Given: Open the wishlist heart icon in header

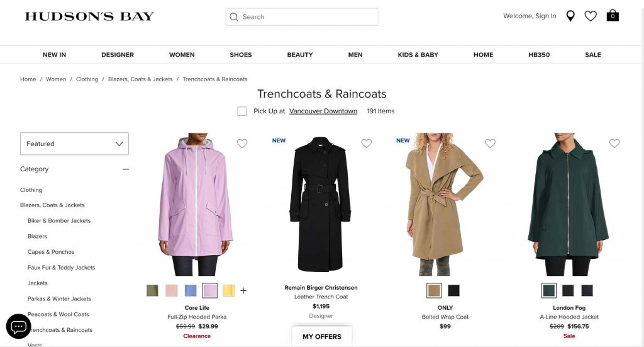Looking at the screenshot, I should click(590, 16).
